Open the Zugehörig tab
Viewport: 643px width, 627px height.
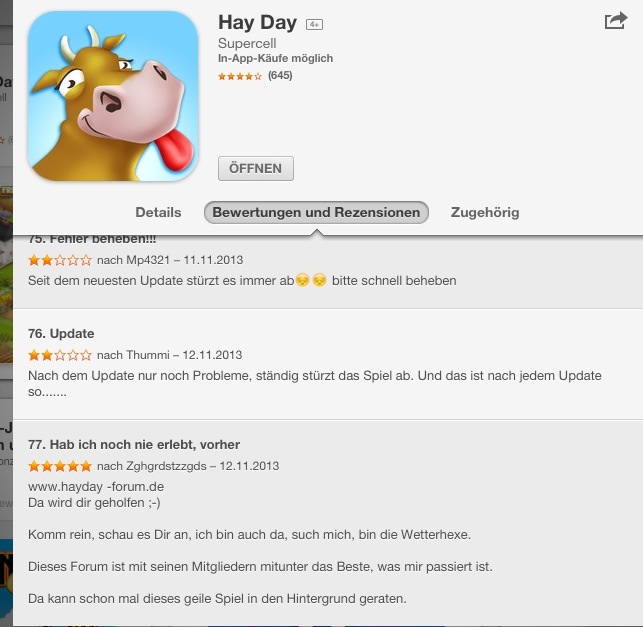point(485,212)
